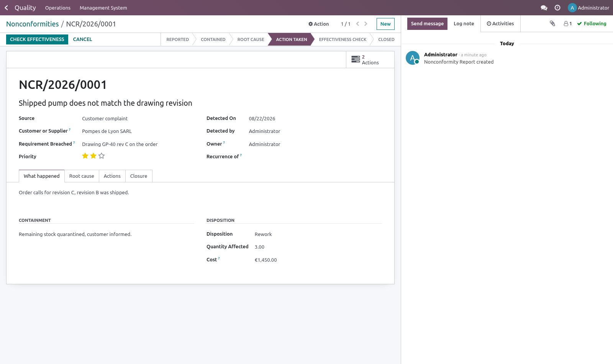Image resolution: width=613 pixels, height=364 pixels.
Task: Select the Effectiveness Check status stage
Action: tap(343, 39)
